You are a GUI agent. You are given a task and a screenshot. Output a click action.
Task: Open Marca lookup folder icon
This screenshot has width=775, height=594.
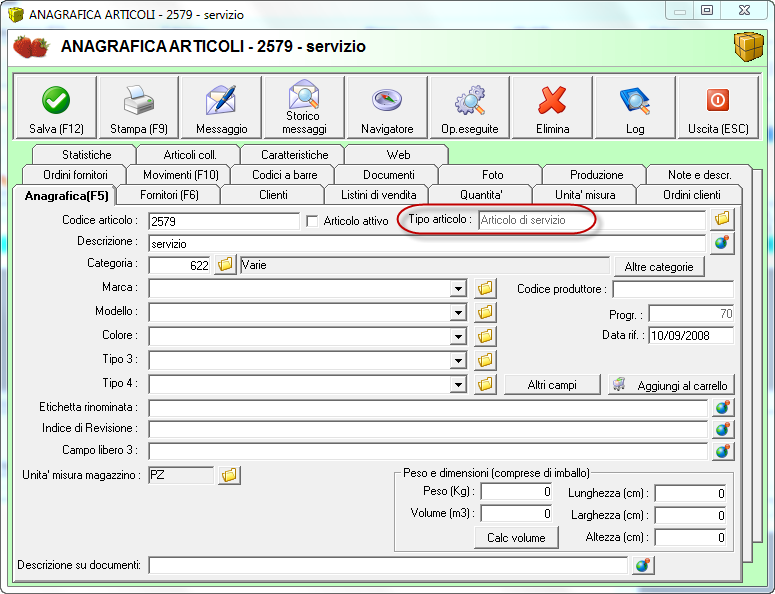coord(485,288)
